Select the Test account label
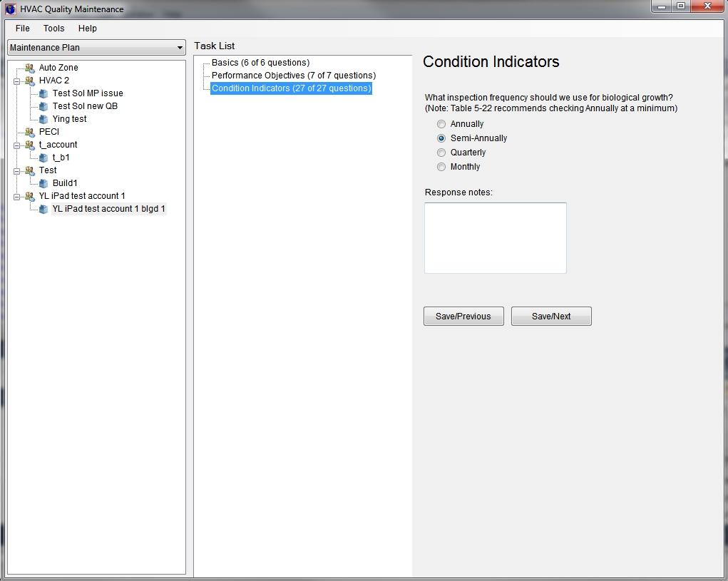The image size is (728, 581). pos(47,170)
